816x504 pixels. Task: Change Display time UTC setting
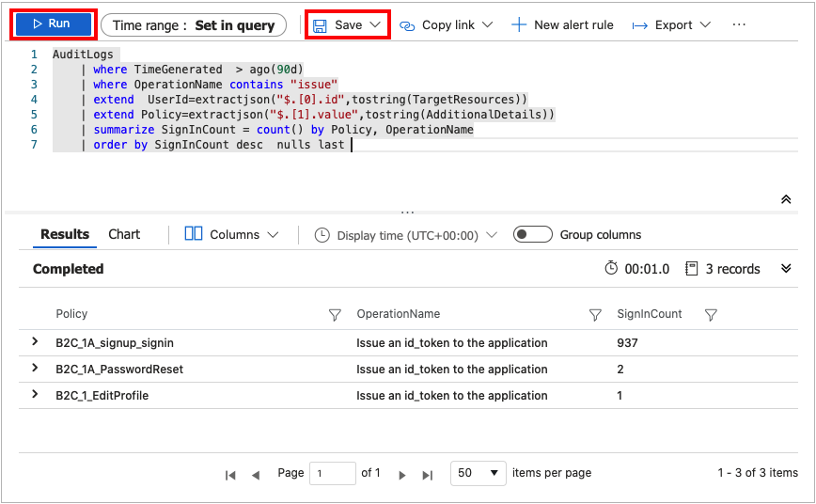point(406,235)
